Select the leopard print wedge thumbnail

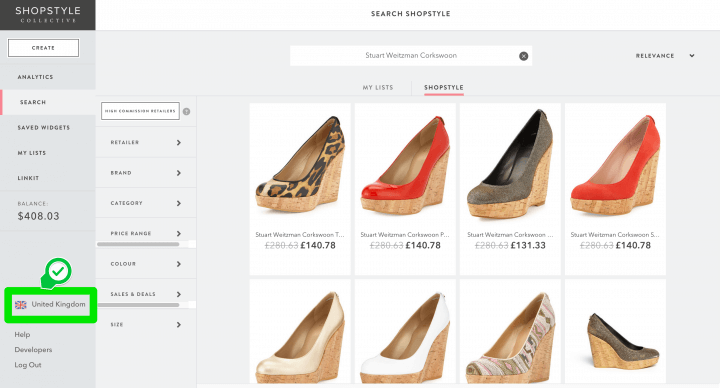tap(300, 164)
